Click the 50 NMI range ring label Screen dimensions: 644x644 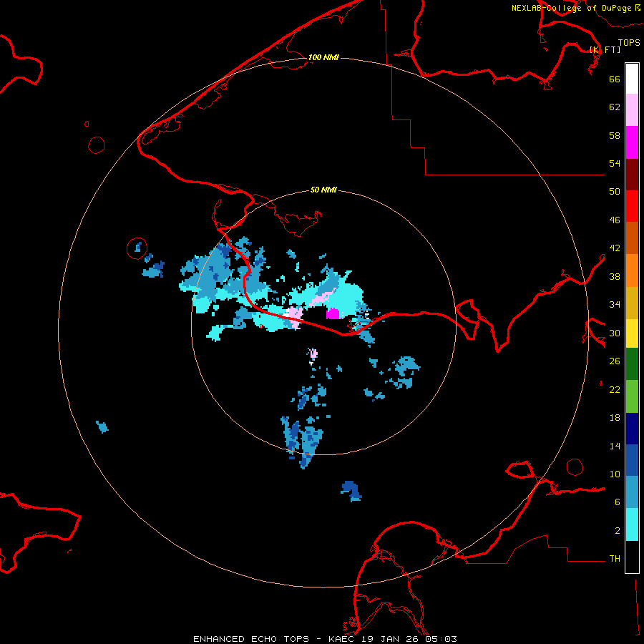[x=323, y=190]
